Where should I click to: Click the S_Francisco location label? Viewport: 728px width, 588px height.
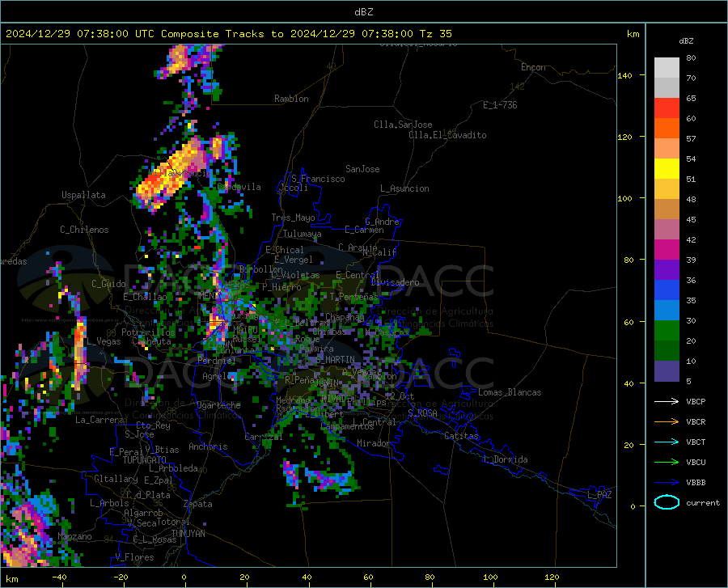[x=319, y=179]
